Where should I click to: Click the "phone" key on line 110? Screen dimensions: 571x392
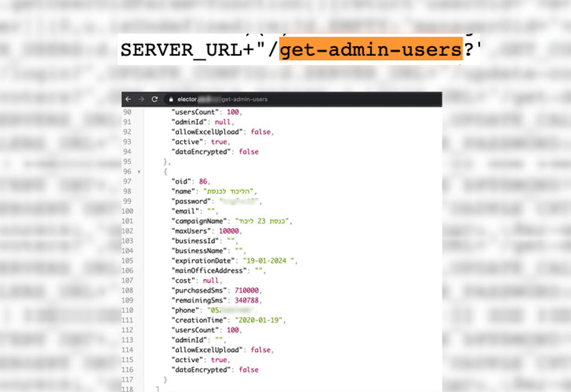[186, 310]
